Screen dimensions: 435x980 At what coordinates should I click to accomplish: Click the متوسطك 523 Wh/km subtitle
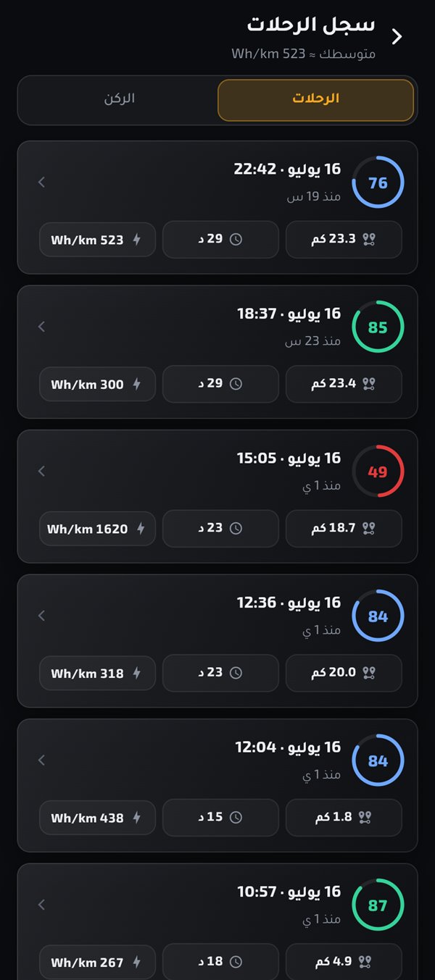point(303,54)
